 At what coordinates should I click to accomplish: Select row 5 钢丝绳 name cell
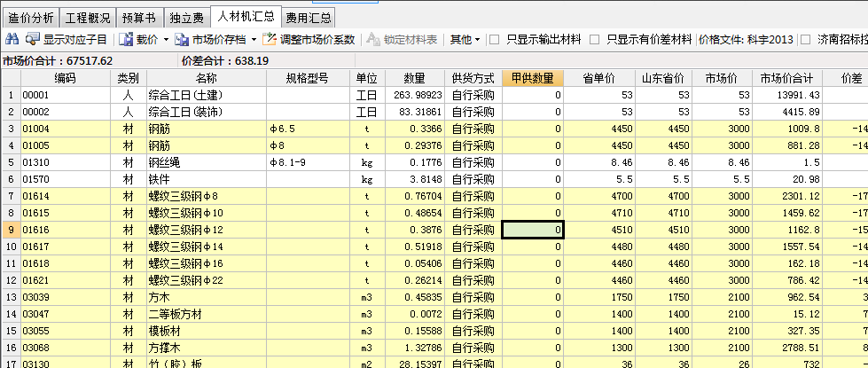(206, 162)
